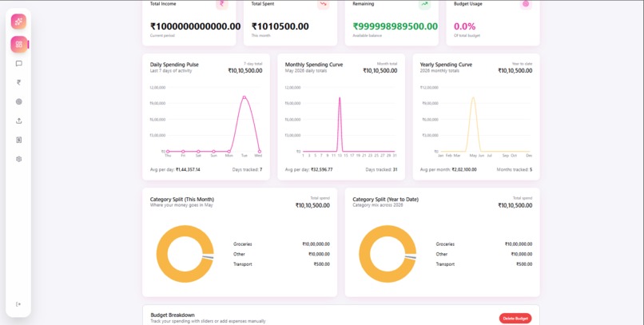Click Transport in Category Split (This Month)
644x325 pixels.
pos(243,264)
